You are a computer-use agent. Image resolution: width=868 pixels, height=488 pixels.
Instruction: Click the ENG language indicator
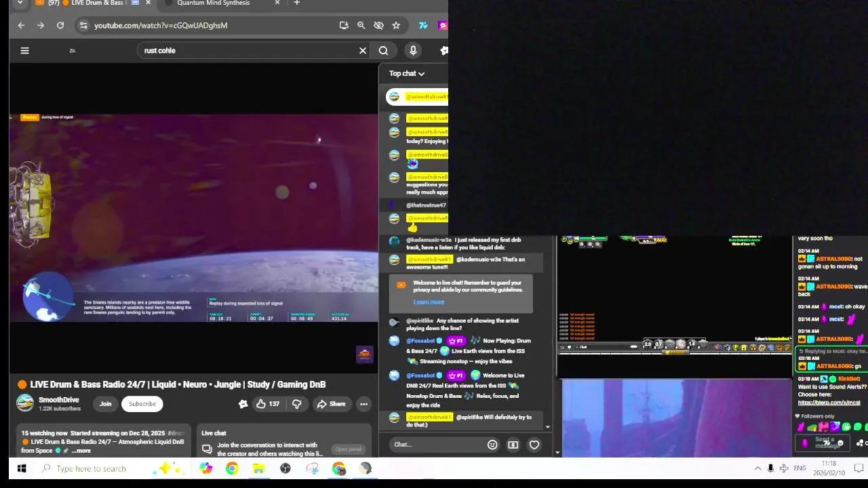800,468
